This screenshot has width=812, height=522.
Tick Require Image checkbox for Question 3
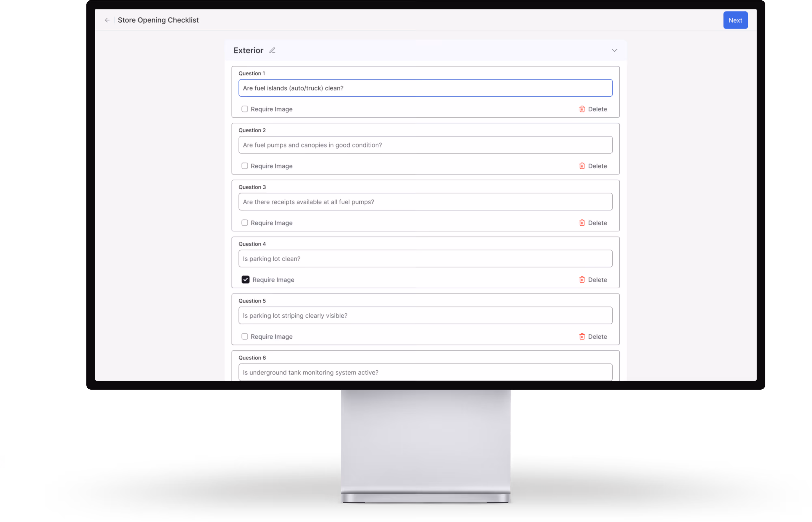pos(244,223)
